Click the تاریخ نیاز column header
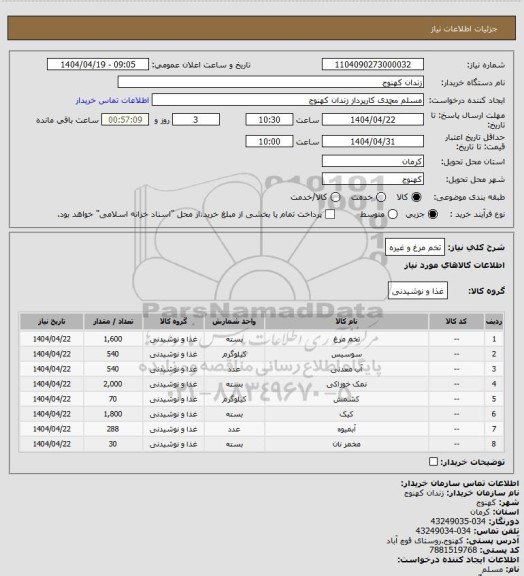The image size is (524, 576). (51, 321)
